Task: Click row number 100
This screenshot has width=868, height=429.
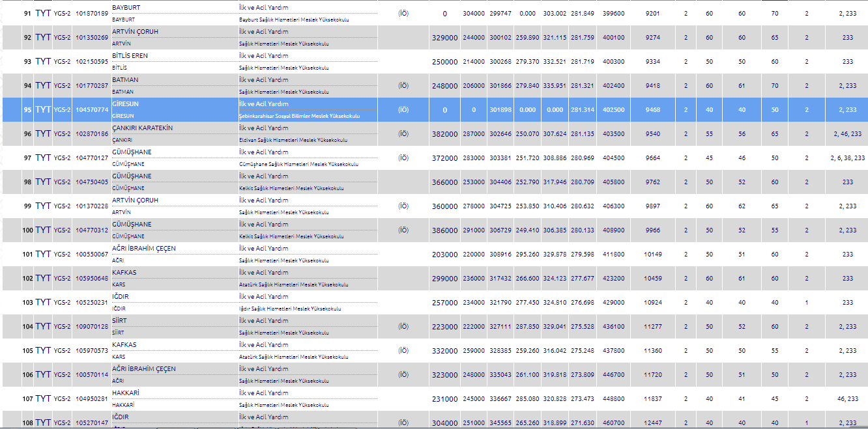Action: 27,230
